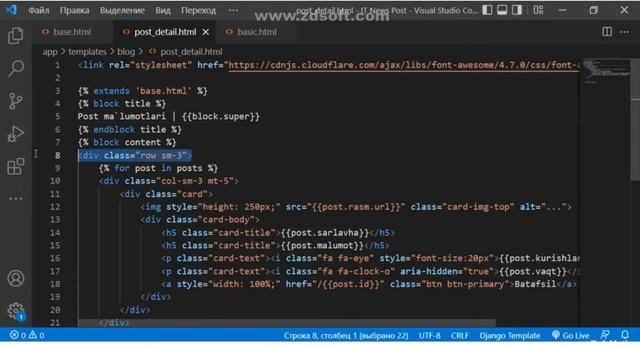Switch to the basic.html tab

256,32
